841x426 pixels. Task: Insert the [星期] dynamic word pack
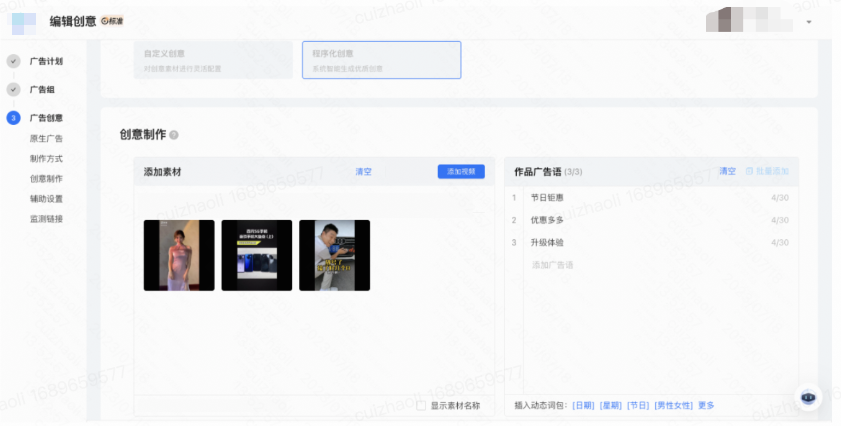(x=610, y=406)
